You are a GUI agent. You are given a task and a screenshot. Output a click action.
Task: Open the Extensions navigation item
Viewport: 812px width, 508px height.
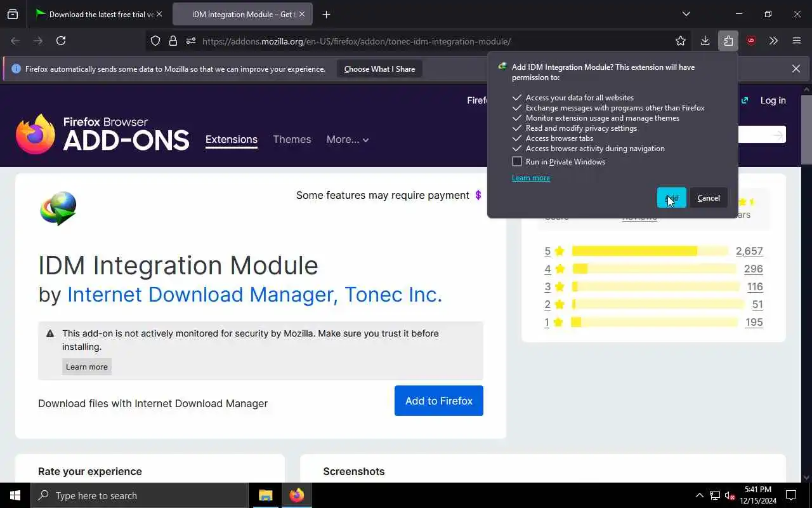[232, 139]
